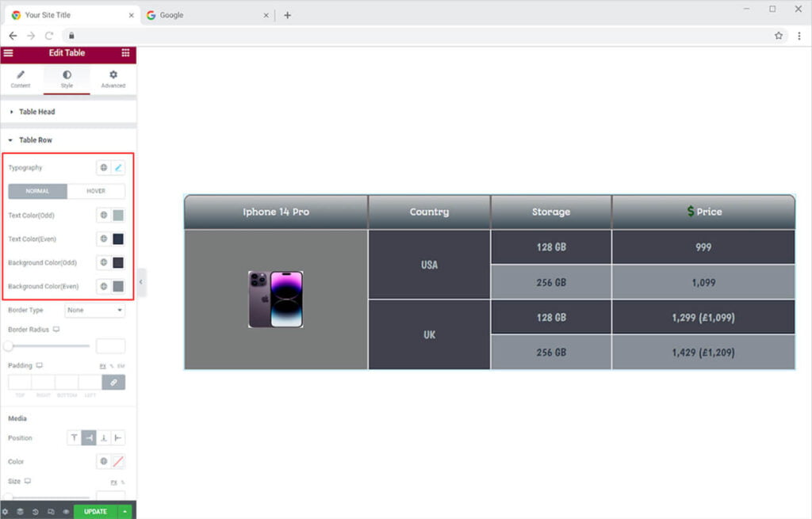Open save options arrow beside Update
This screenshot has width=812, height=519.
124,512
